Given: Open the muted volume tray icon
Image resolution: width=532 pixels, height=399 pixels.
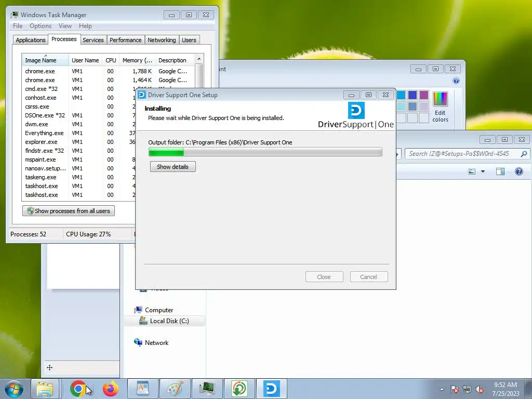Looking at the screenshot, I should tap(480, 389).
